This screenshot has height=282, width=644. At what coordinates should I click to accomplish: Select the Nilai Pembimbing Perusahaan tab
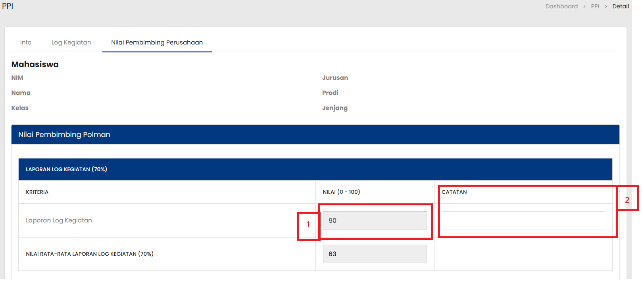[157, 42]
